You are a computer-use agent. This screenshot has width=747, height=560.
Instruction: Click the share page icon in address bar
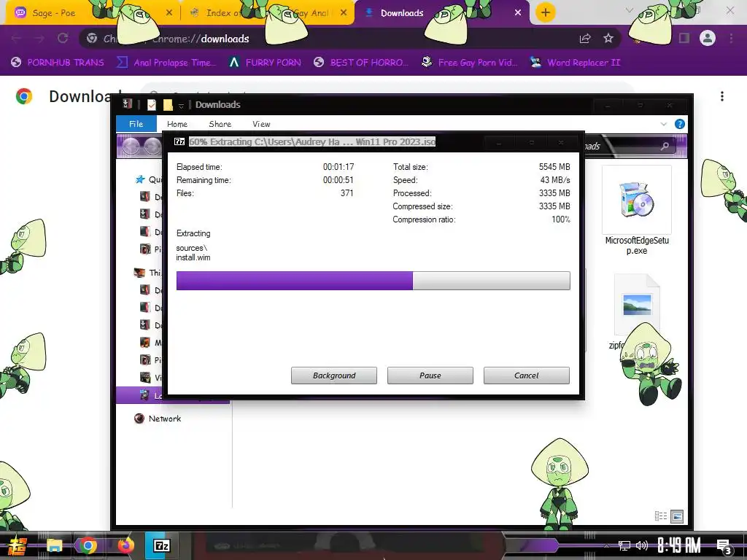tap(585, 39)
